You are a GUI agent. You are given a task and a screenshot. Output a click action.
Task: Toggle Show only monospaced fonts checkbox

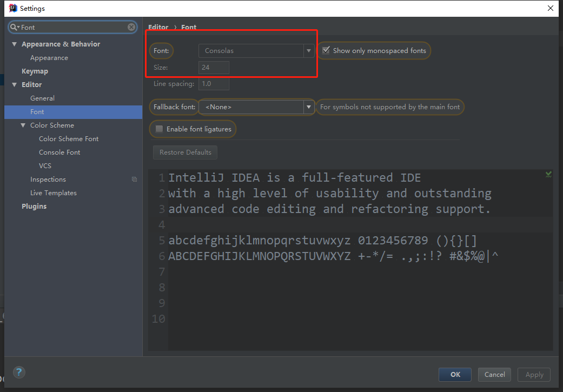tap(326, 50)
